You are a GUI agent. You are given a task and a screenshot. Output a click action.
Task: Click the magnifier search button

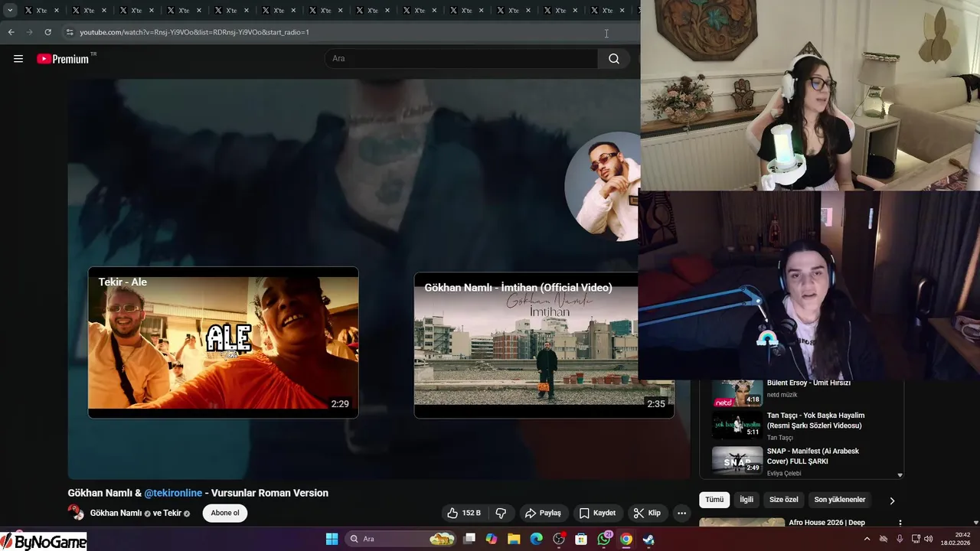(x=614, y=59)
